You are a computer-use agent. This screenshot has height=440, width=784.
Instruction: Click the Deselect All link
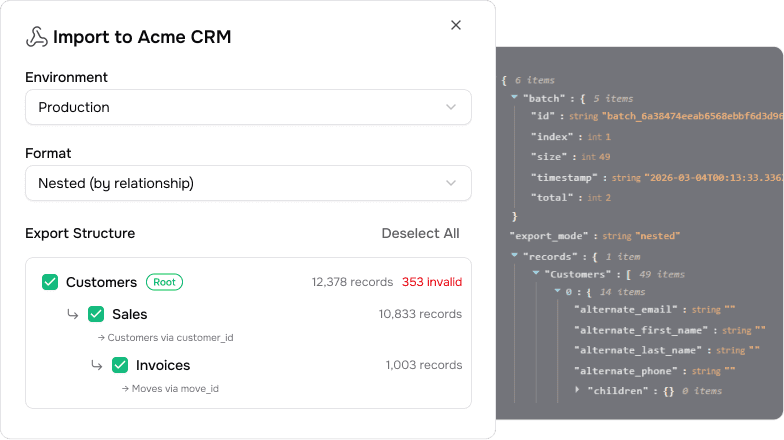click(420, 234)
